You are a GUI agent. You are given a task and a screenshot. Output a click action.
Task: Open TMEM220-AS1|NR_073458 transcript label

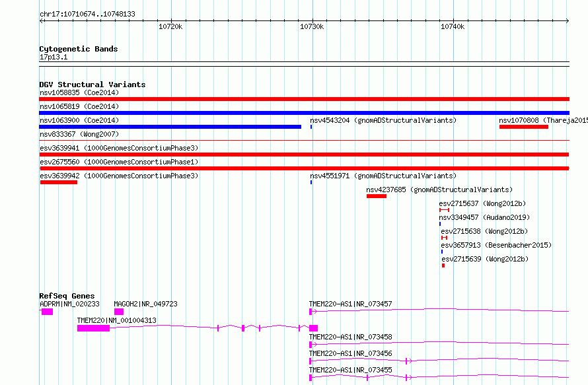pyautogui.click(x=350, y=337)
